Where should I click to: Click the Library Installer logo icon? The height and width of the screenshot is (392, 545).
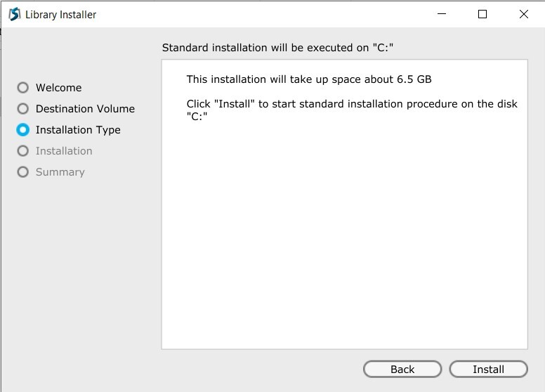[14, 14]
